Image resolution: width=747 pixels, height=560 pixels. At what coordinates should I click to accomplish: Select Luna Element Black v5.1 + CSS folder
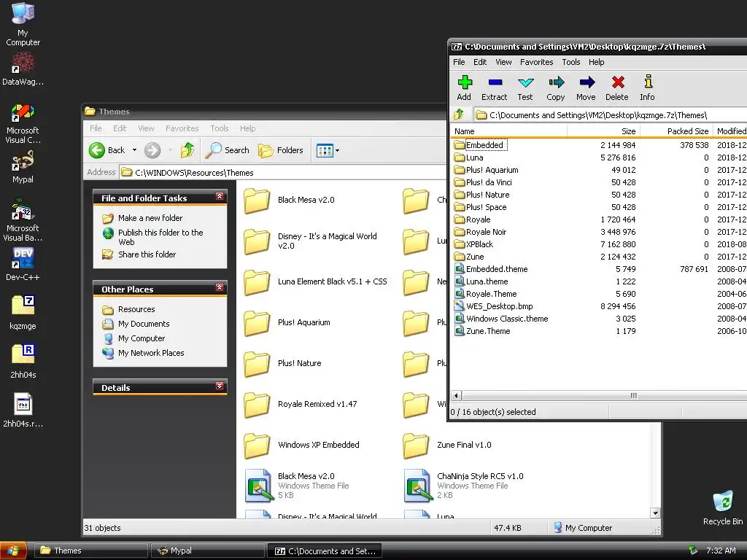click(x=315, y=281)
